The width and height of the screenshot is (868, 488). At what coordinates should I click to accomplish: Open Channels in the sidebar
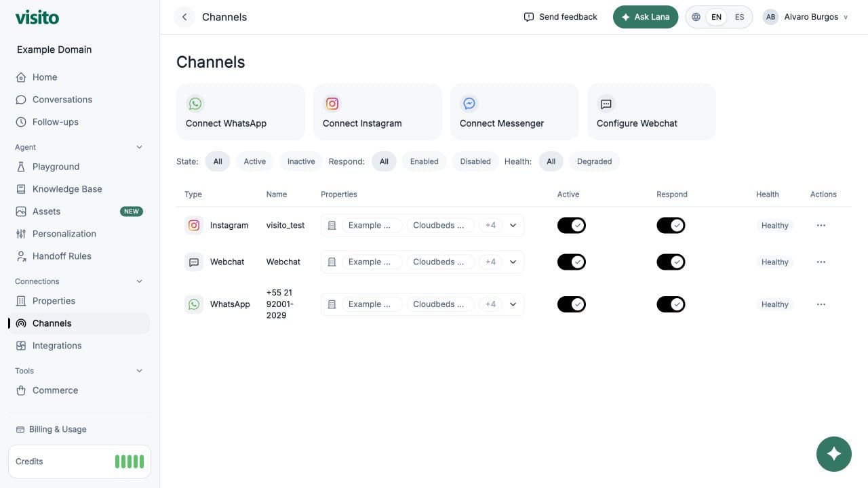tap(79, 323)
